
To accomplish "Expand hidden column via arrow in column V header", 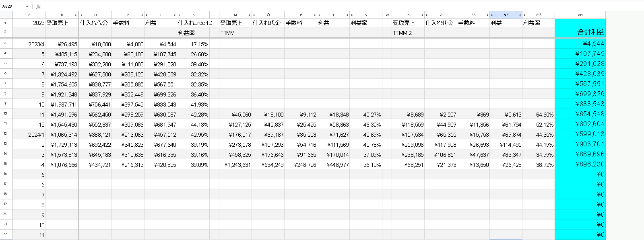I will click(352, 15).
